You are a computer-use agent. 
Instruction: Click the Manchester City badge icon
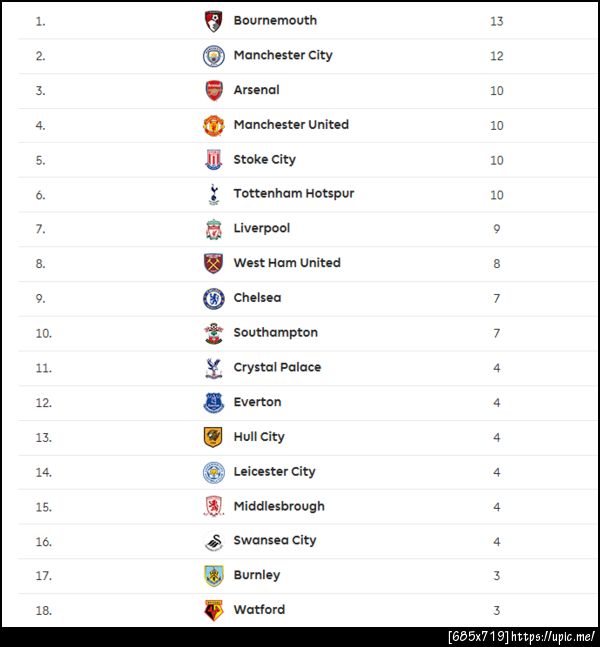point(214,56)
